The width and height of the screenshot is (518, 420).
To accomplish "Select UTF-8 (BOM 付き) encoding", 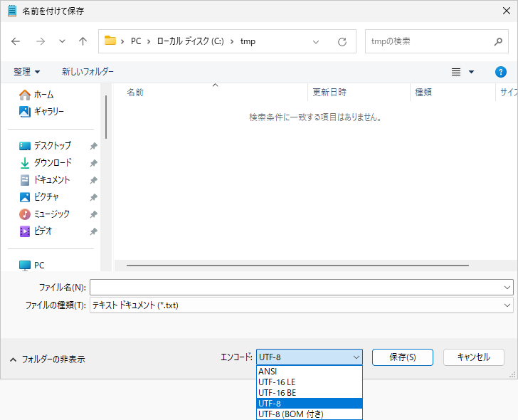I will tap(290, 414).
